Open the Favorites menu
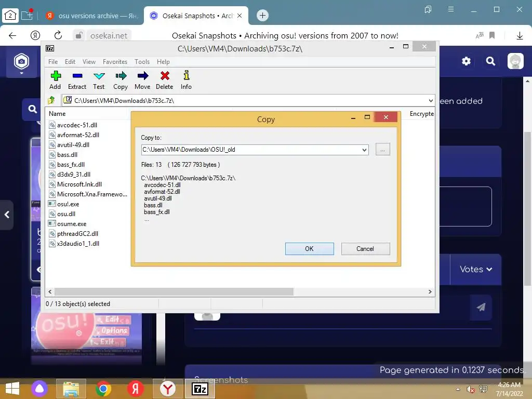The image size is (532, 399). (x=115, y=62)
